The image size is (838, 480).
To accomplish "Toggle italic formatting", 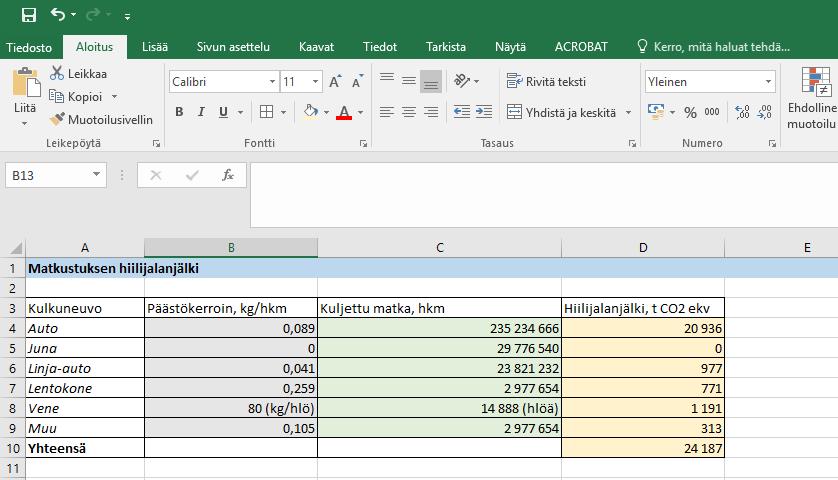I will pos(201,112).
